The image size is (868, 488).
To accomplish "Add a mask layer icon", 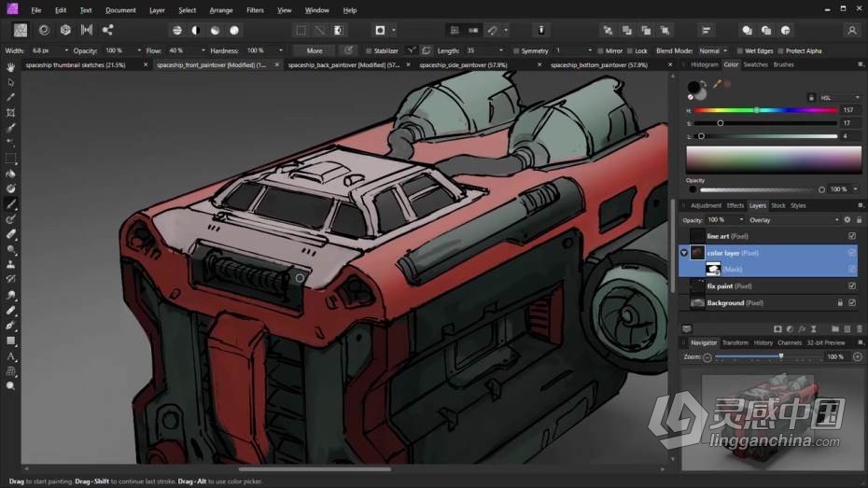I will (777, 328).
